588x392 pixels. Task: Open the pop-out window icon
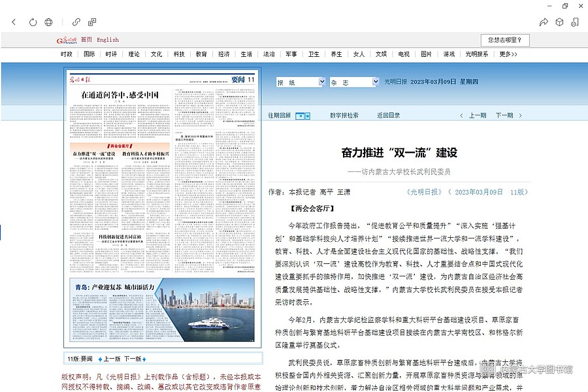coord(92,22)
